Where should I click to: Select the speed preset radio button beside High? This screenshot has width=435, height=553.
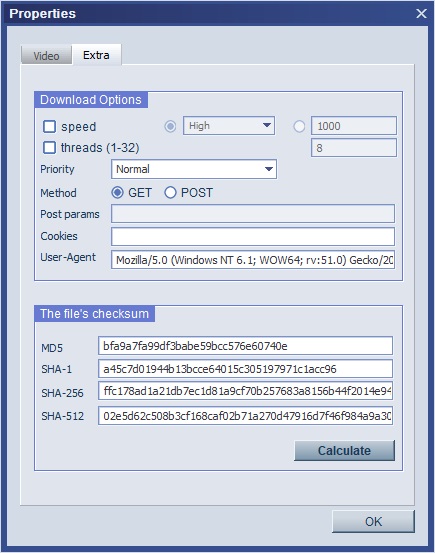(170, 126)
